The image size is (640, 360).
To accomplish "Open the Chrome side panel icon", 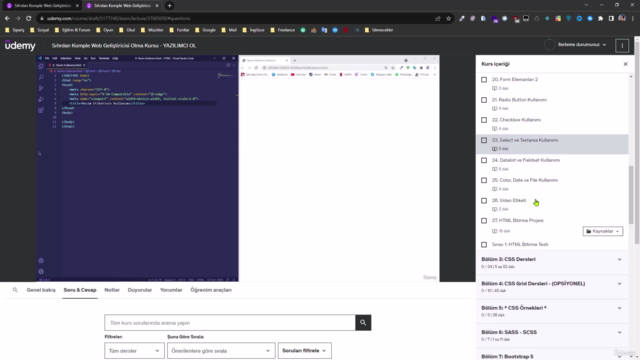I will click(x=611, y=18).
